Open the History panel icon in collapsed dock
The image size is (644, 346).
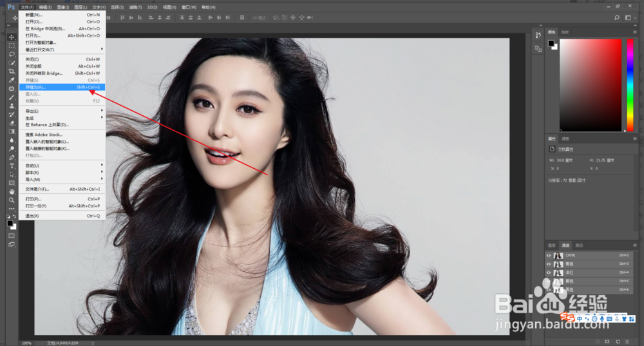(x=538, y=35)
